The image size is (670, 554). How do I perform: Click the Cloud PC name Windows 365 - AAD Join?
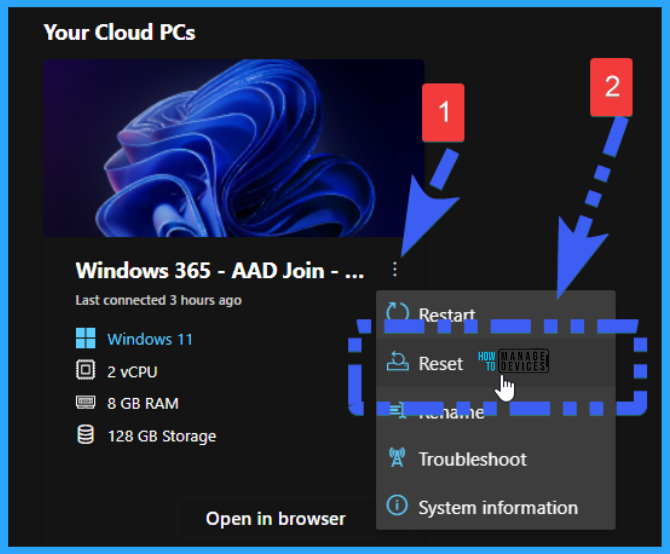point(220,270)
